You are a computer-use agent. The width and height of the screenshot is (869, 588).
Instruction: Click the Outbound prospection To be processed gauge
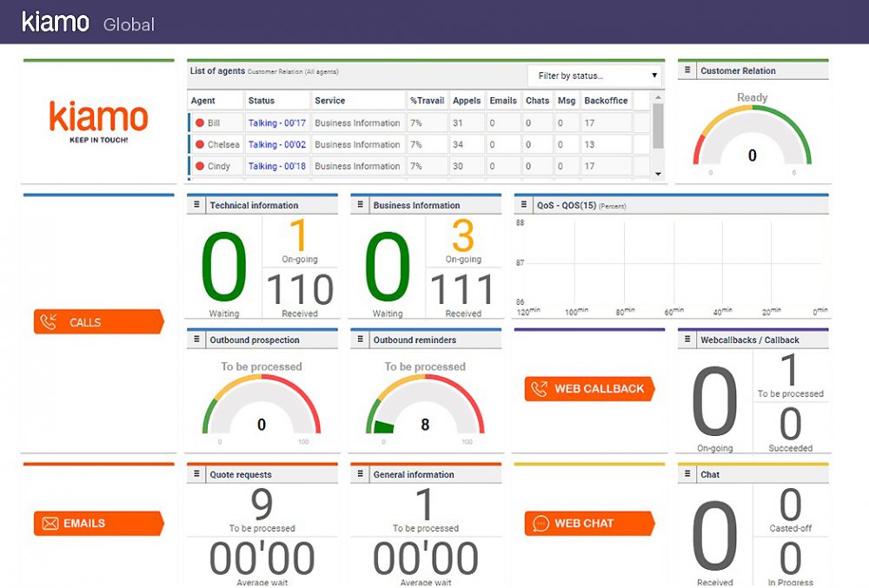[x=262, y=406]
